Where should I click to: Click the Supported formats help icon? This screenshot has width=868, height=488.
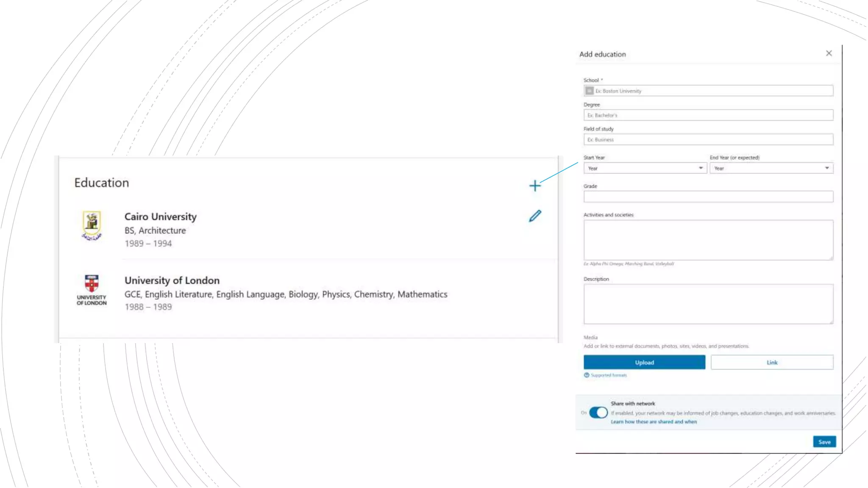(587, 375)
